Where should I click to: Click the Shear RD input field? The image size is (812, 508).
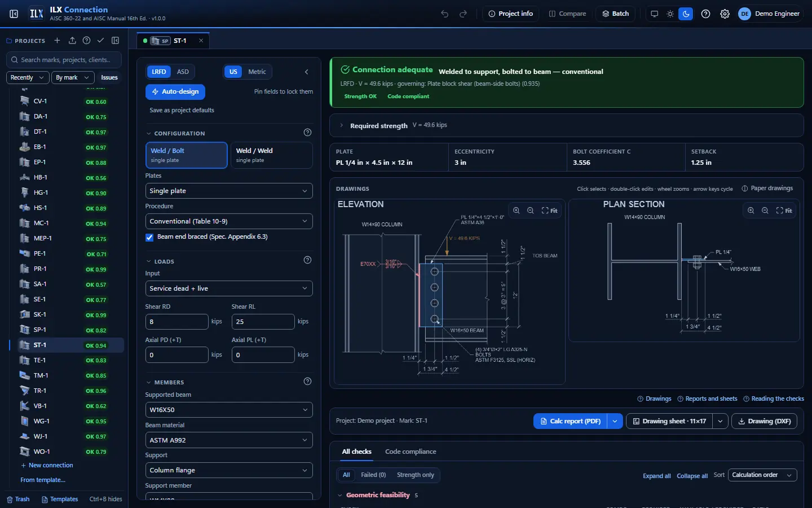176,322
